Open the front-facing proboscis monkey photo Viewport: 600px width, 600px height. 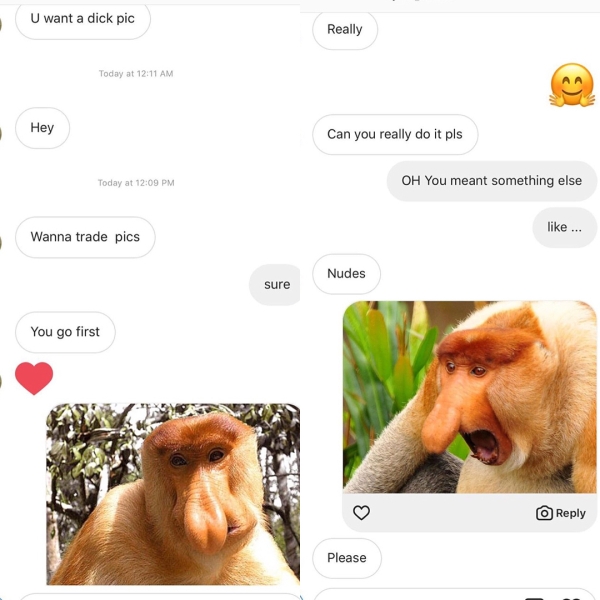[x=173, y=494]
